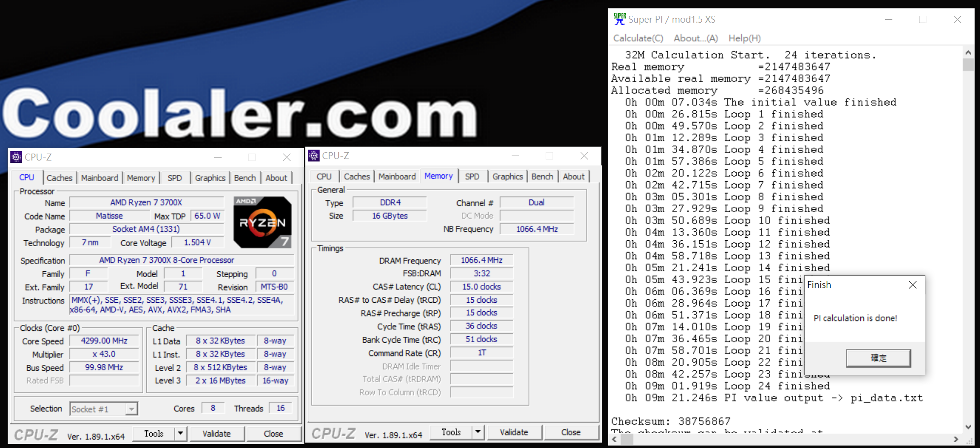
Task: Open Tools dropdown arrow in Memory CPU-Z window
Action: pyautogui.click(x=478, y=432)
